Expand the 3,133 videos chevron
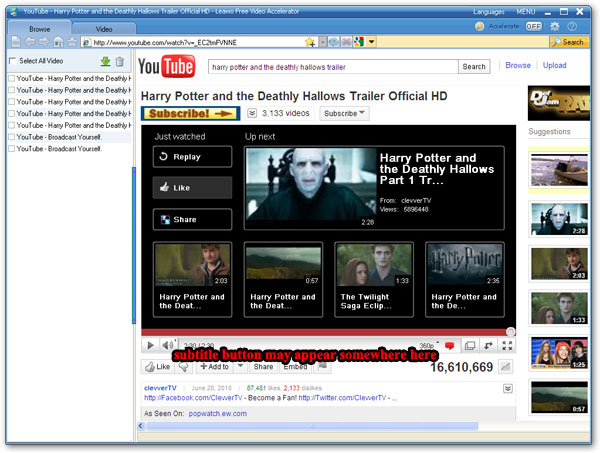600x453 pixels. click(252, 113)
